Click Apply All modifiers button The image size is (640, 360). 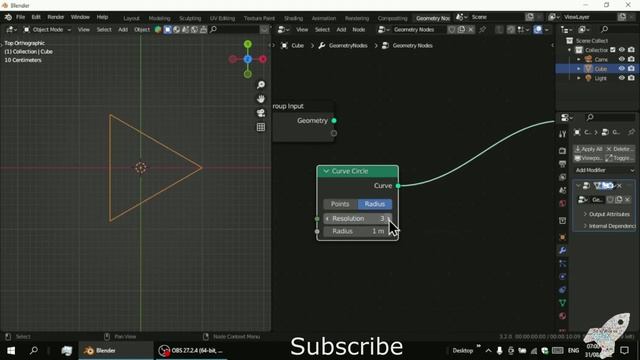[588, 149]
